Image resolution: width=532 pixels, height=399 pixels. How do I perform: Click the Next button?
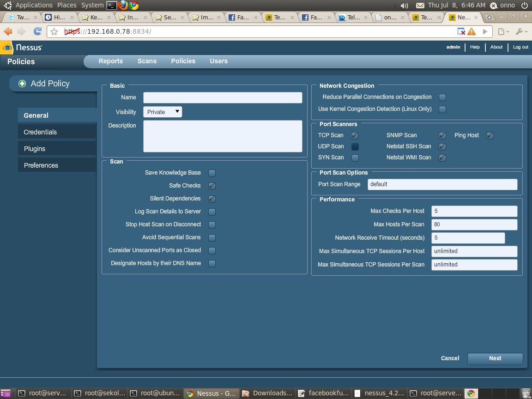coord(495,358)
